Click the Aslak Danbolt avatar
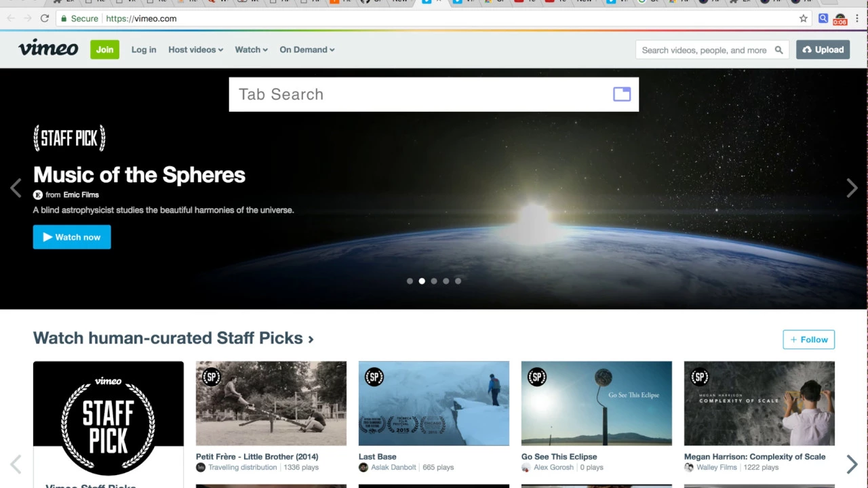Viewport: 868px width, 488px height. [x=363, y=468]
